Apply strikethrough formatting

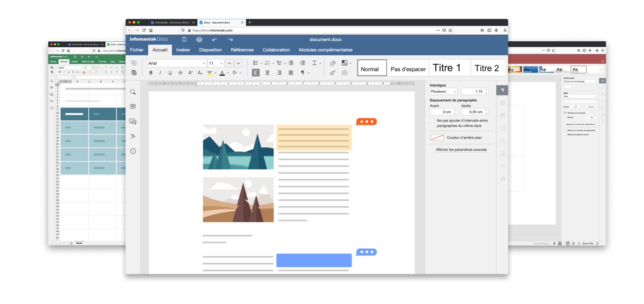click(180, 73)
